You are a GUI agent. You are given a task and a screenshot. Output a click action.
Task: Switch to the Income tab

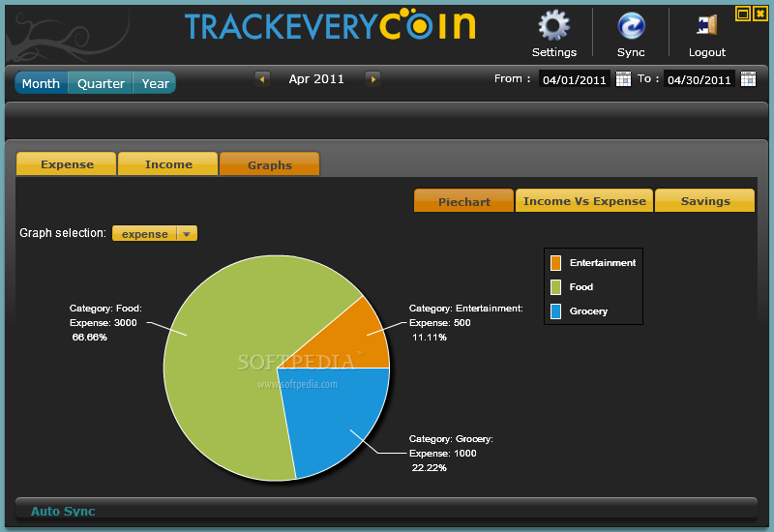pos(168,163)
